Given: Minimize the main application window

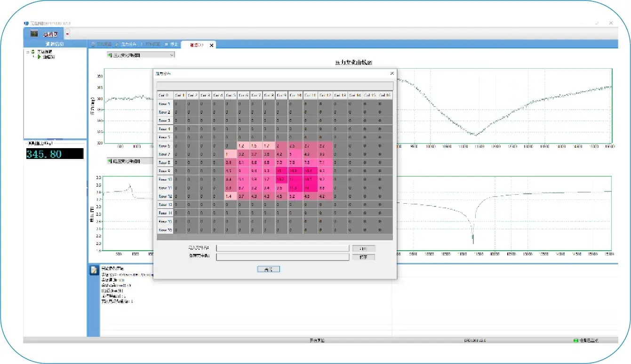Looking at the screenshot, I should tap(583, 23).
